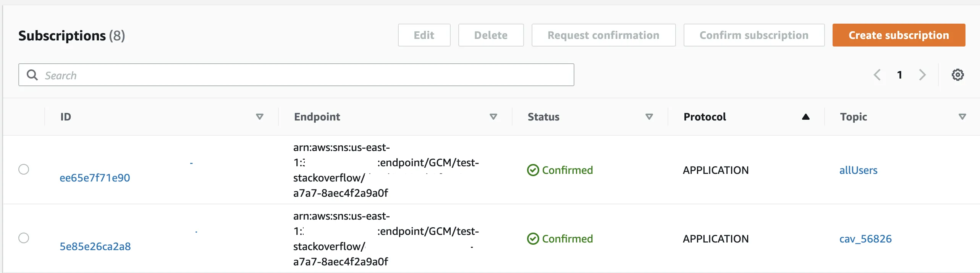This screenshot has height=273, width=980.
Task: Click Confirmed status icon for cav_56826 row
Action: pos(533,239)
